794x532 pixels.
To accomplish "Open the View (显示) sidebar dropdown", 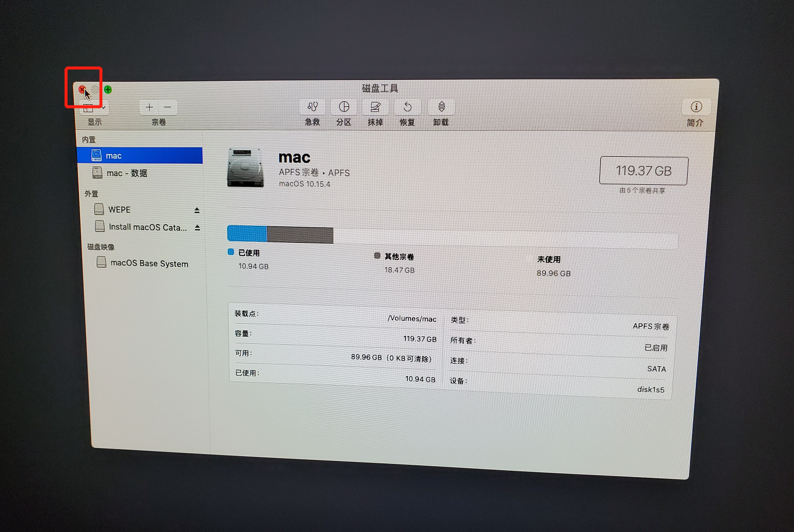I will pos(94,107).
